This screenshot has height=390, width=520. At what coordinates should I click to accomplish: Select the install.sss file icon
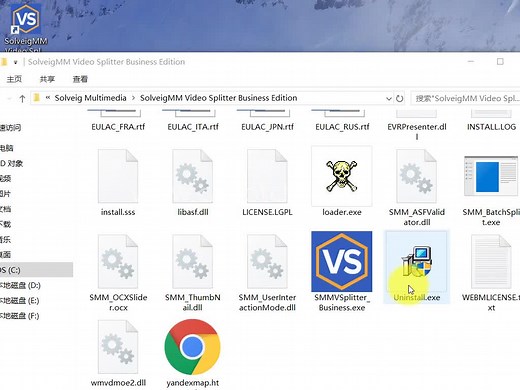pyautogui.click(x=118, y=176)
